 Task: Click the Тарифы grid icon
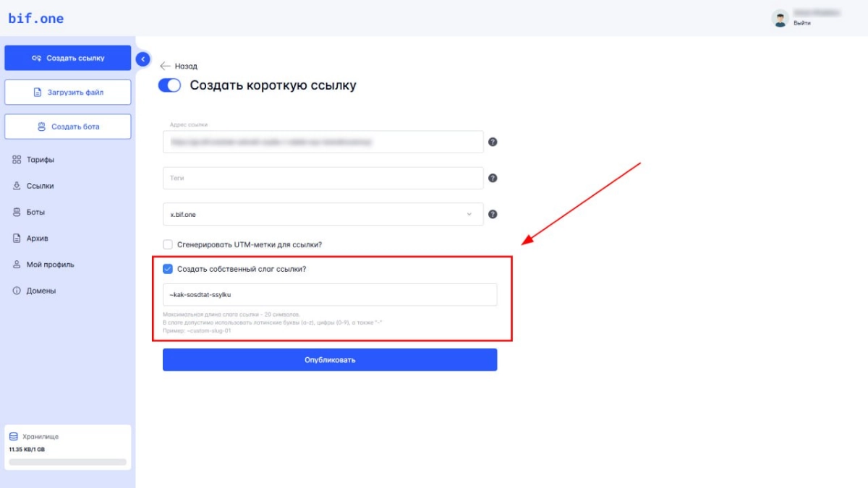coord(17,160)
